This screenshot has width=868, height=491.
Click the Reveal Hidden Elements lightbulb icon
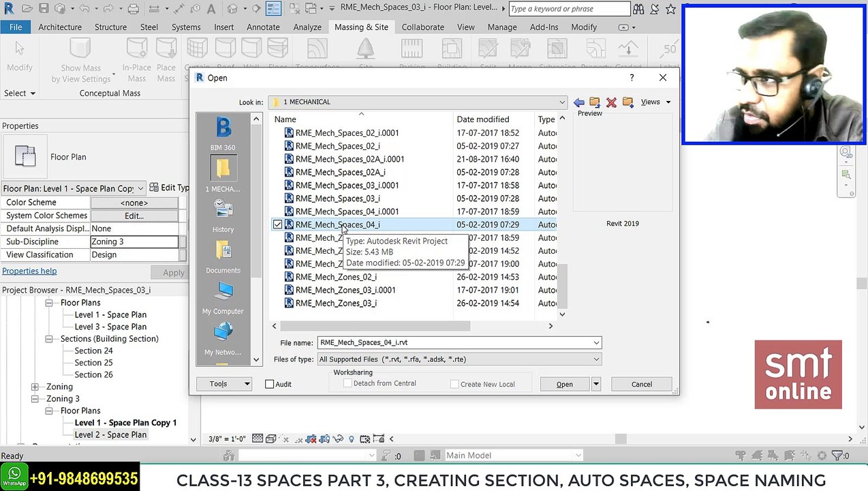(352, 439)
